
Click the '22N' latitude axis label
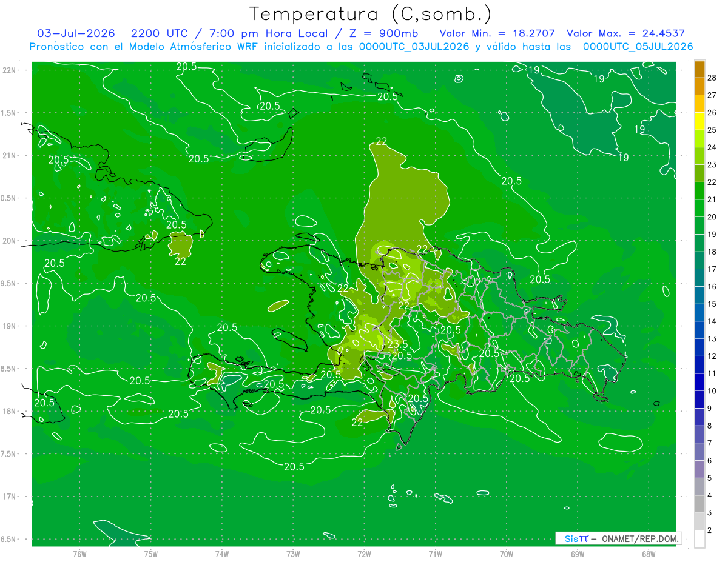8,70
